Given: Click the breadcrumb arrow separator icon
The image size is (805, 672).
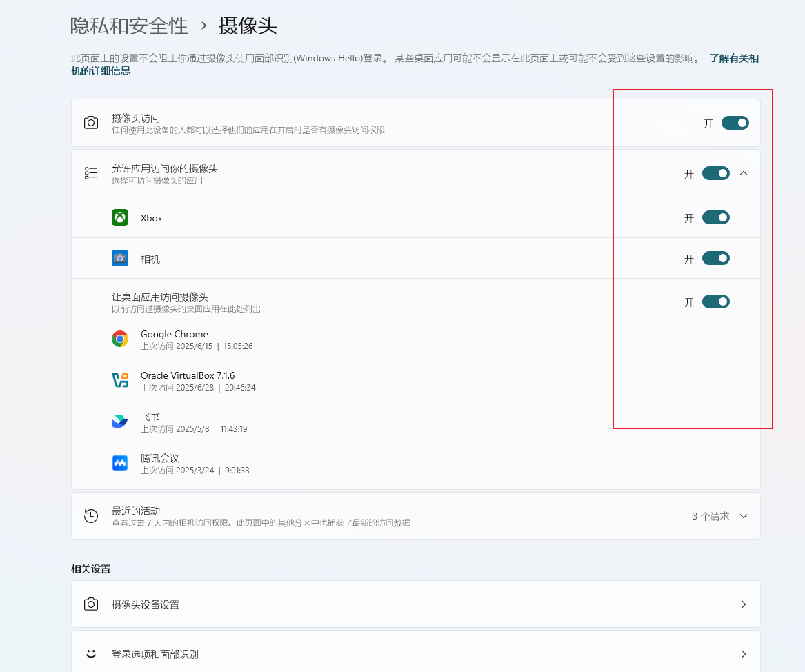Looking at the screenshot, I should click(203, 26).
